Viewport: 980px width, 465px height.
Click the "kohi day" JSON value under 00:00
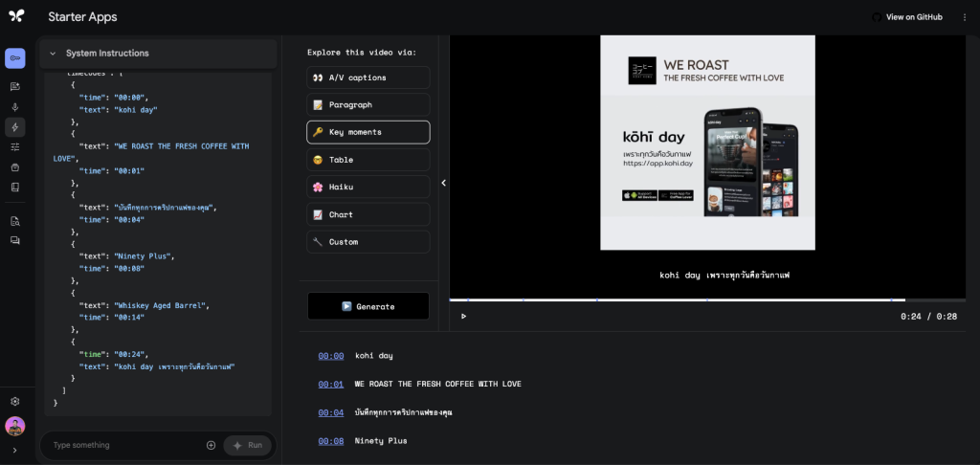pos(135,110)
